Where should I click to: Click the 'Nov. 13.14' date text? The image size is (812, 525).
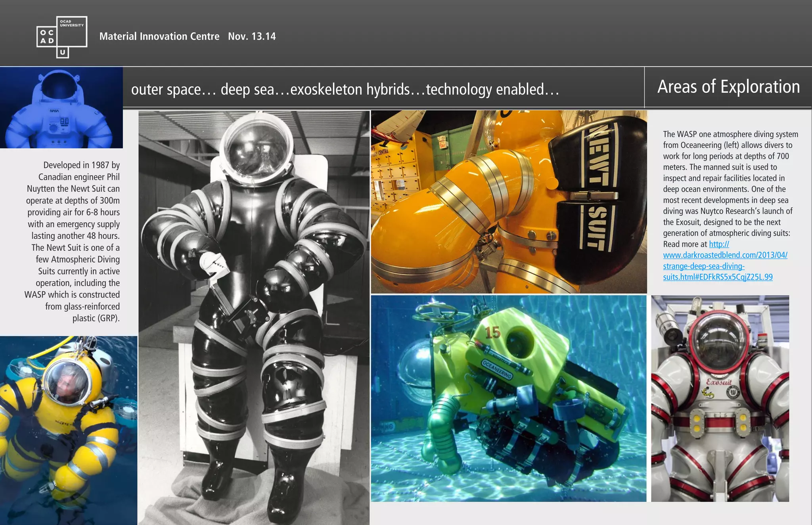coord(252,36)
